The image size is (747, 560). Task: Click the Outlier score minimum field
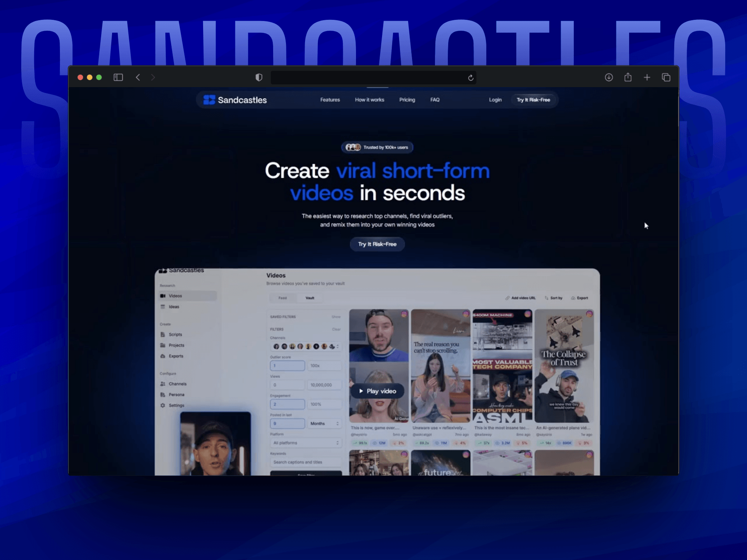tap(288, 366)
